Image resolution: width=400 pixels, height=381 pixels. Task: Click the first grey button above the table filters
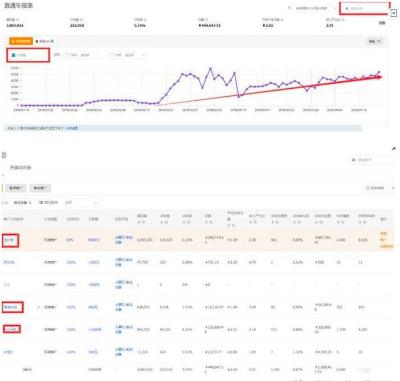[x=16, y=188]
